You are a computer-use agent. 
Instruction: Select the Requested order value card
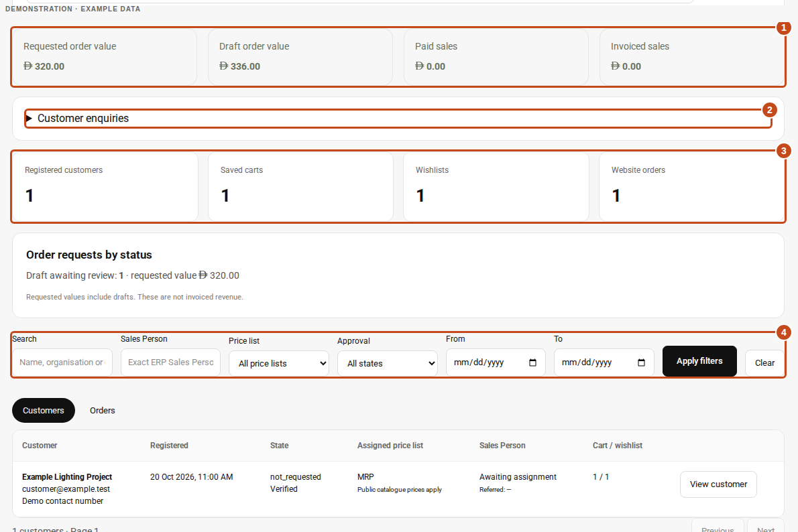point(105,57)
